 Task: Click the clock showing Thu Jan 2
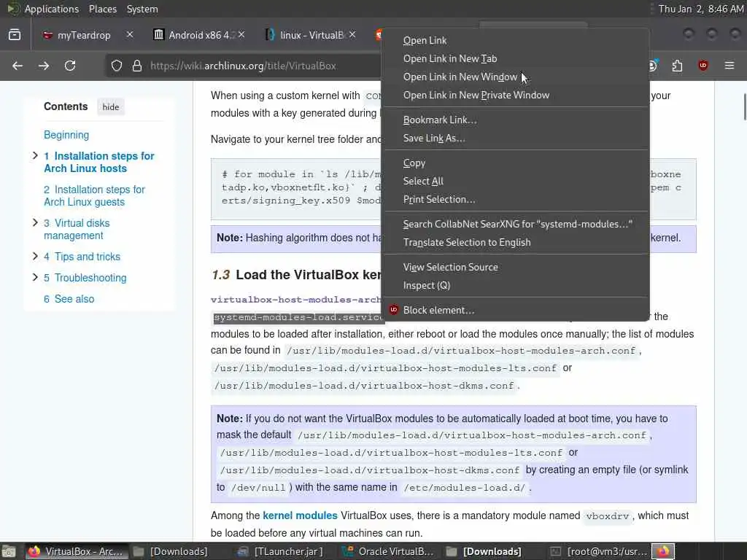pos(701,9)
